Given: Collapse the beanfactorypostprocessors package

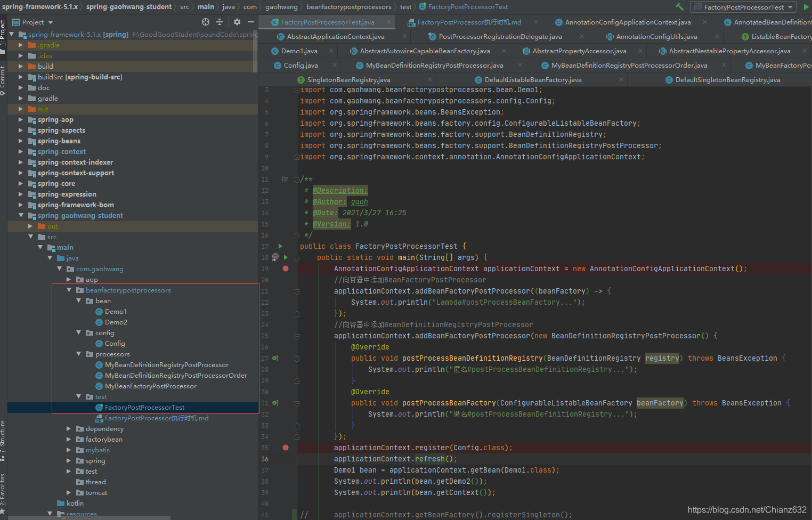Looking at the screenshot, I should pyautogui.click(x=69, y=290).
